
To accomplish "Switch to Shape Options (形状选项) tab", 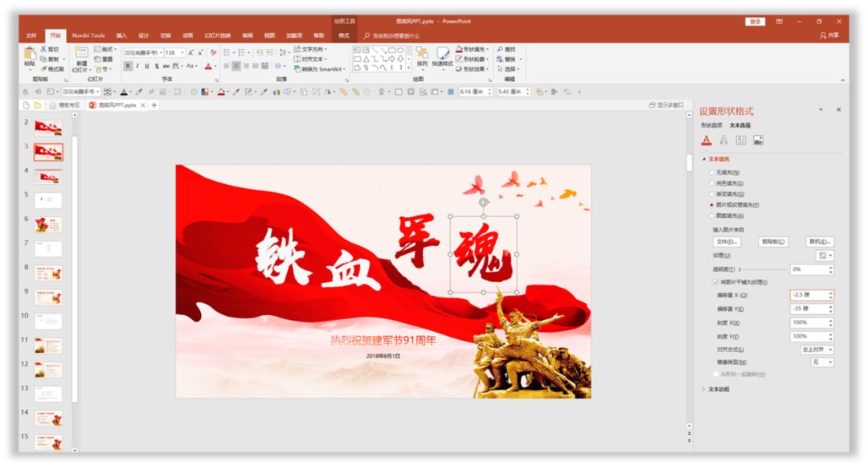I will (711, 125).
